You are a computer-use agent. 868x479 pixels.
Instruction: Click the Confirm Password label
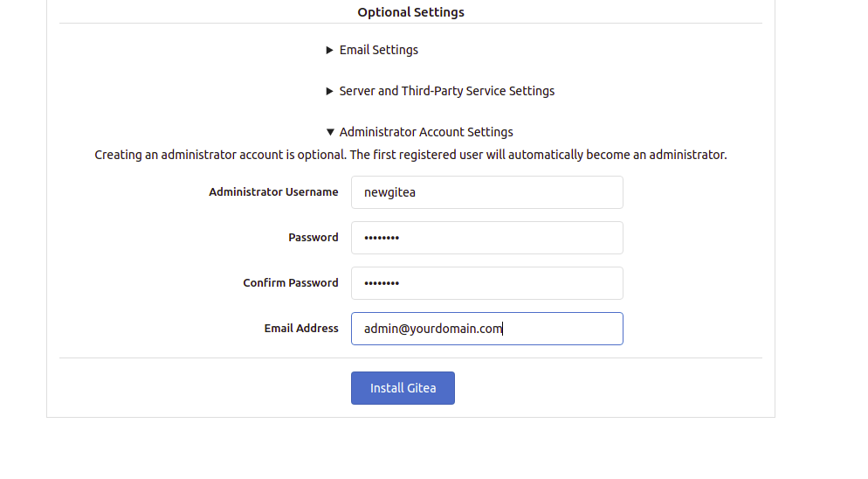pyautogui.click(x=291, y=282)
